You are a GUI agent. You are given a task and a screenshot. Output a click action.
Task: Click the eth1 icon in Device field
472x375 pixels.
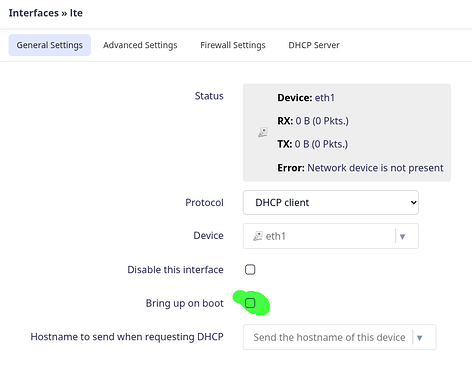pos(258,236)
